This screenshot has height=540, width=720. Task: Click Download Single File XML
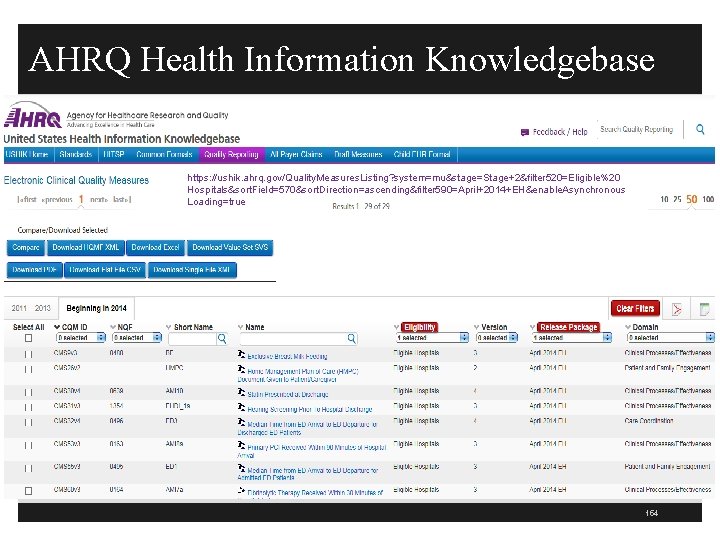pyautogui.click(x=191, y=270)
